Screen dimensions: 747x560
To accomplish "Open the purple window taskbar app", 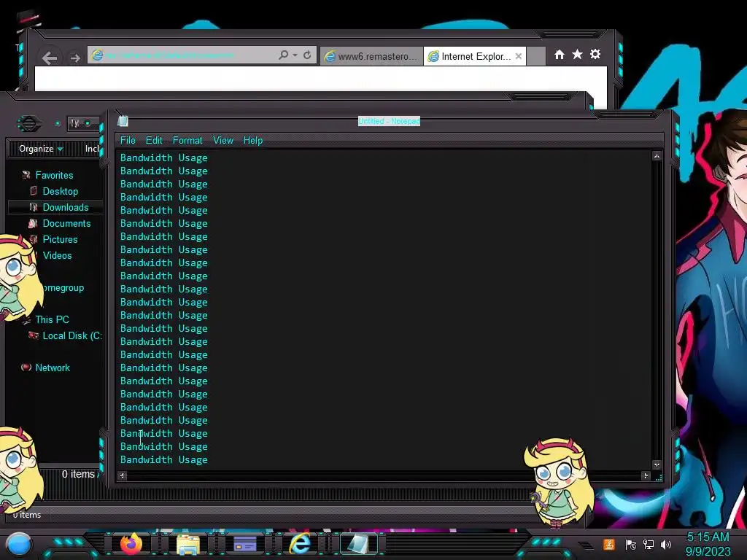I will pyautogui.click(x=245, y=544).
